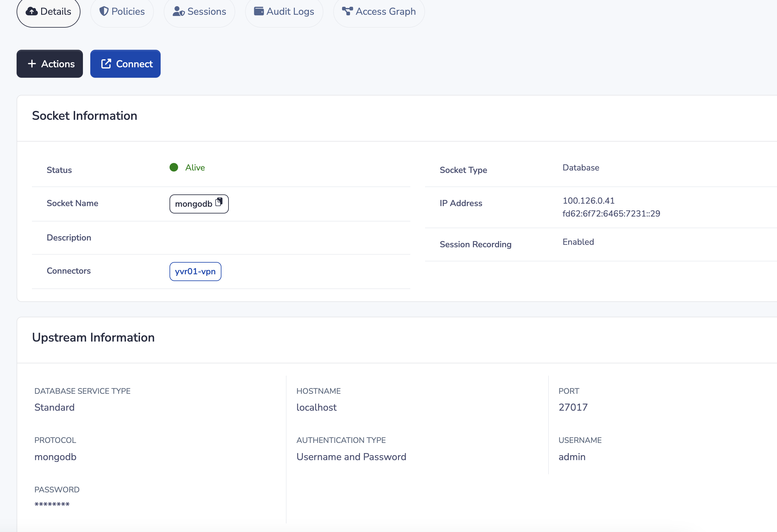
Task: Click the external-link icon in Connect
Action: 106,64
